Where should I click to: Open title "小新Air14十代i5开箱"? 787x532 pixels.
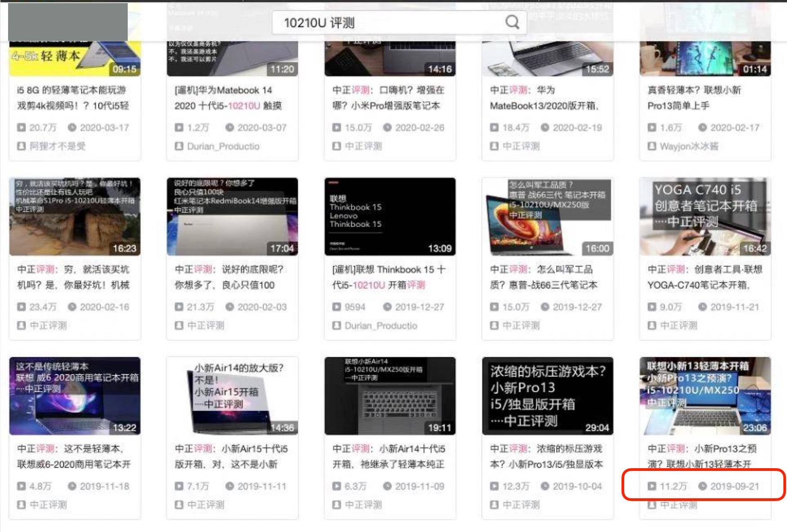tap(389, 457)
